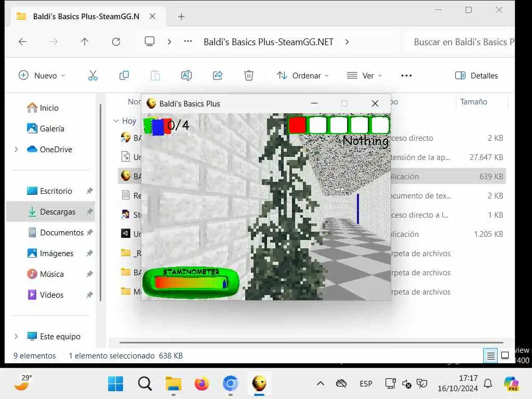Unpin Descargas via its pin icon
This screenshot has height=399, width=532.
click(x=89, y=212)
